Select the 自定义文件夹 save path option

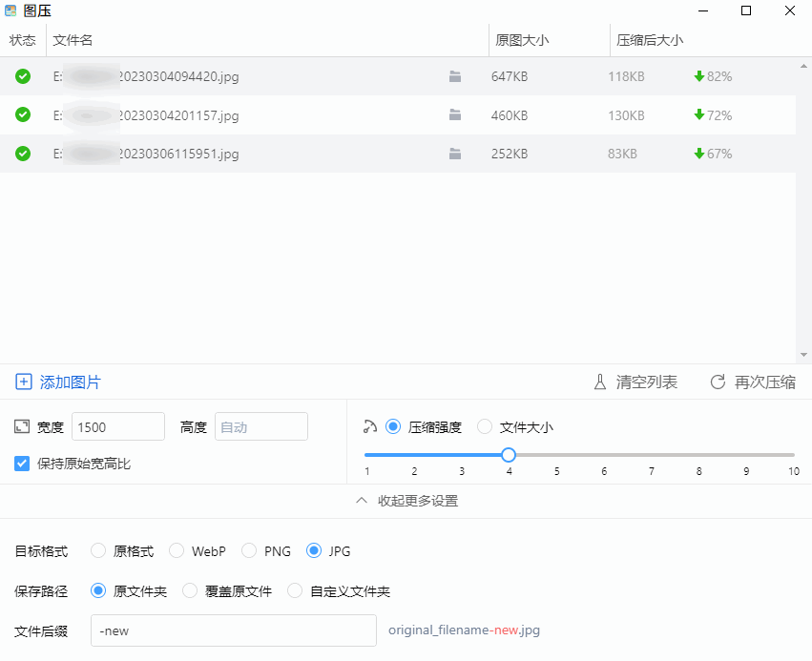pyautogui.click(x=295, y=591)
